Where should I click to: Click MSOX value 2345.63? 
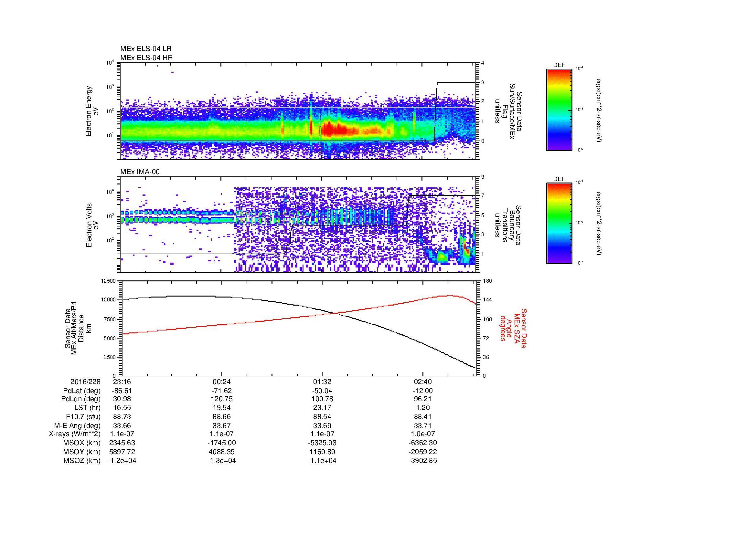(x=122, y=443)
